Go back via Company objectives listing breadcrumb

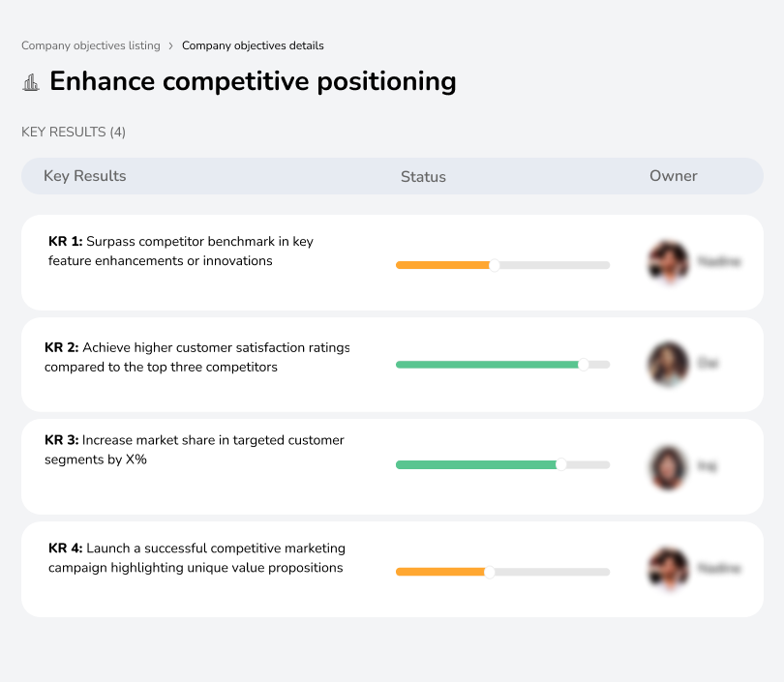(x=90, y=45)
